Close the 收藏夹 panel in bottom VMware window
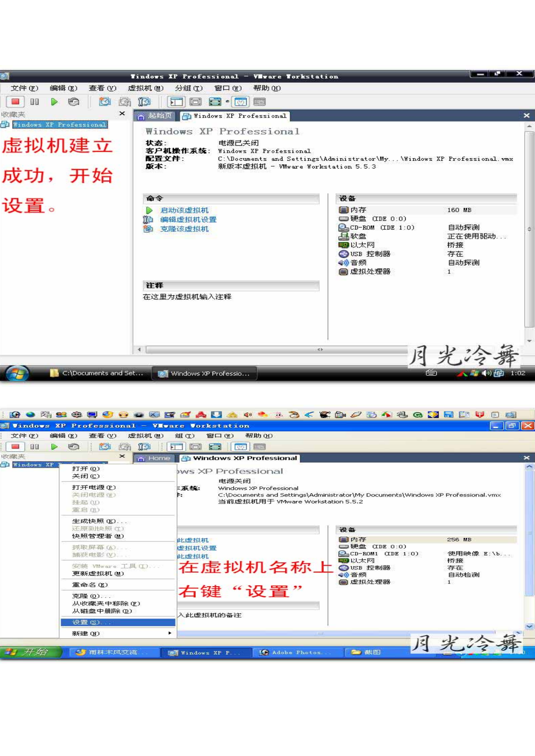This screenshot has width=535, height=756. click(122, 456)
